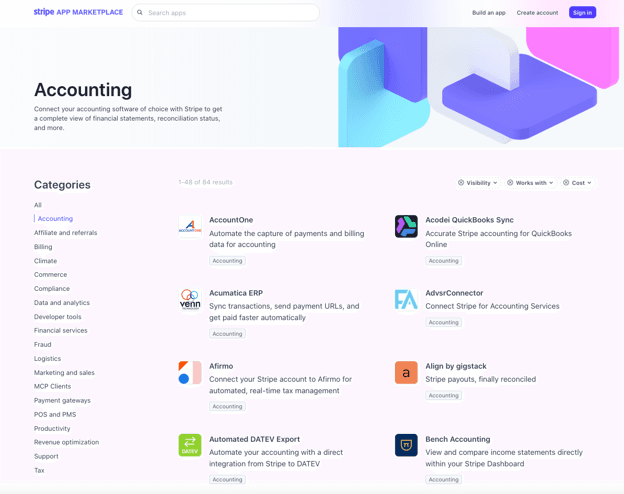Screen dimensions: 624x494
Task: Select Marketing and sales category
Action: pyautogui.click(x=64, y=373)
